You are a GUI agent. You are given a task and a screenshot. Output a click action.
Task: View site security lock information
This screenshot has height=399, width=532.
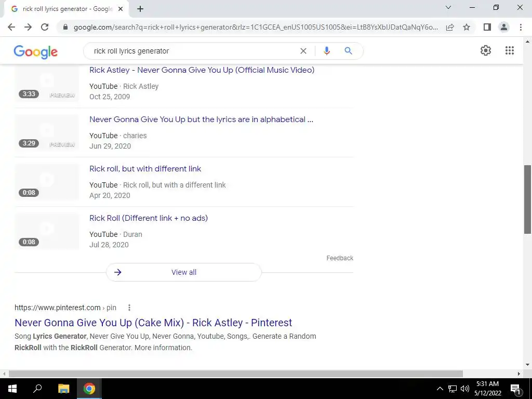tap(65, 27)
